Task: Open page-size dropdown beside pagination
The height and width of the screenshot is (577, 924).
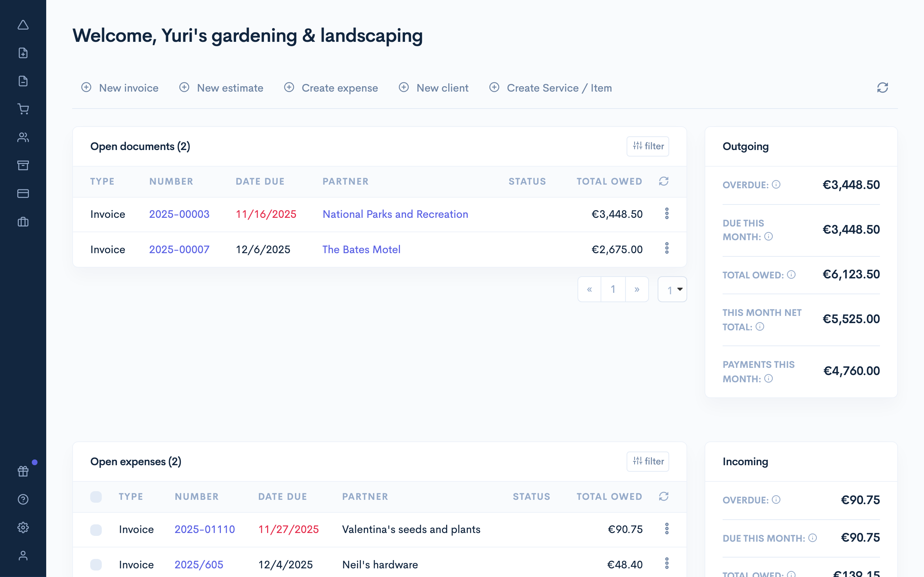Action: pyautogui.click(x=672, y=290)
